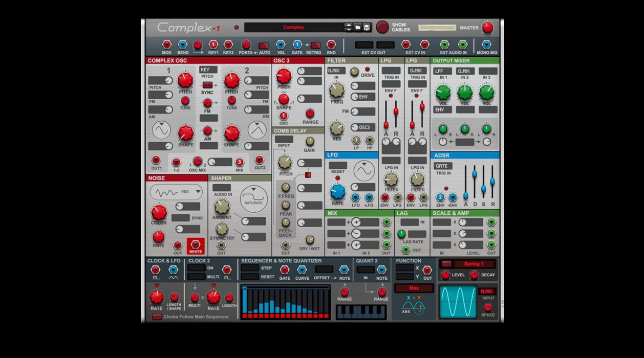This screenshot has height=358, width=644.
Task: Click the BEND CV jack
Action: [183, 45]
